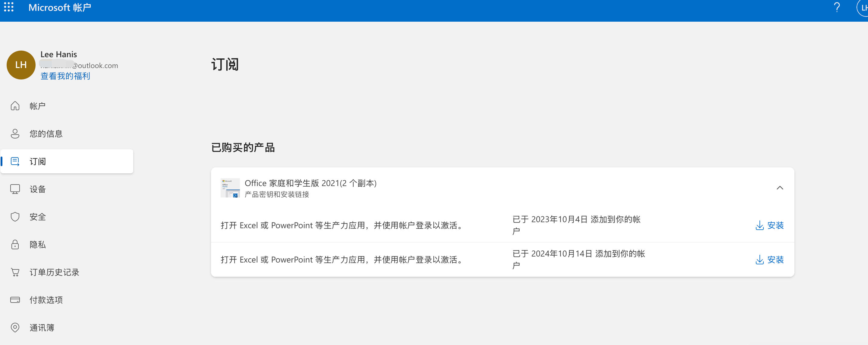Click text 已于 2023年10月4日 添加到你的帐户
Viewport: 868px width, 345px height.
tap(576, 225)
